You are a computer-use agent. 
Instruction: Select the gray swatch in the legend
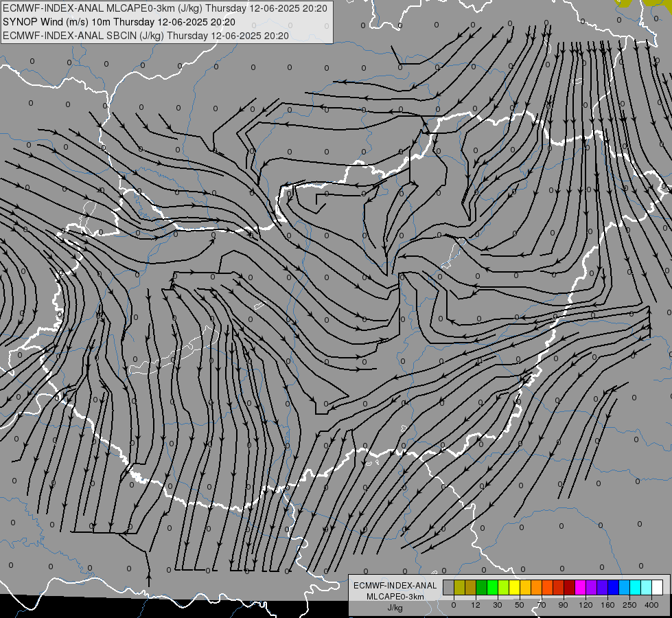[x=449, y=587]
